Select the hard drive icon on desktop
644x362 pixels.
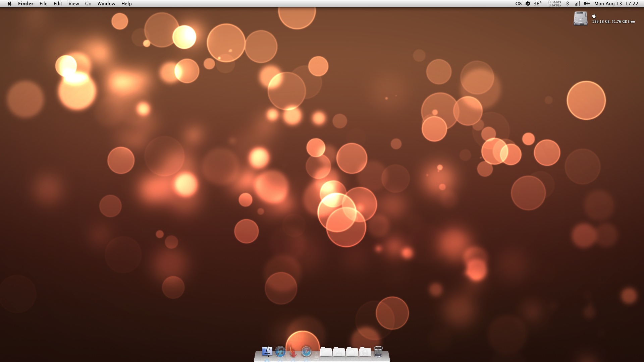(x=581, y=18)
